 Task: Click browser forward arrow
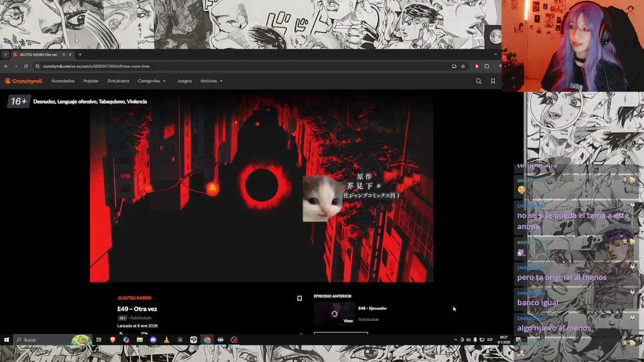(x=16, y=66)
